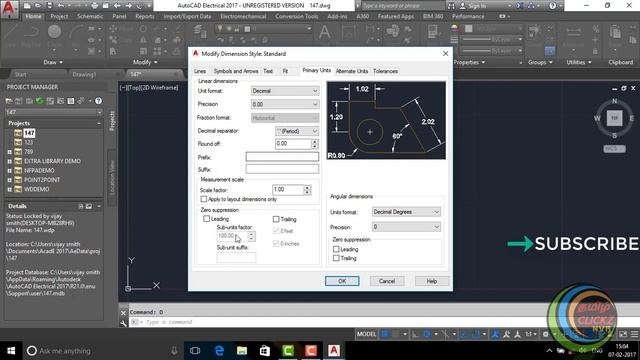Screen dimensions: 640x360
Task: Switch to the Lines tab
Action: click(x=200, y=71)
